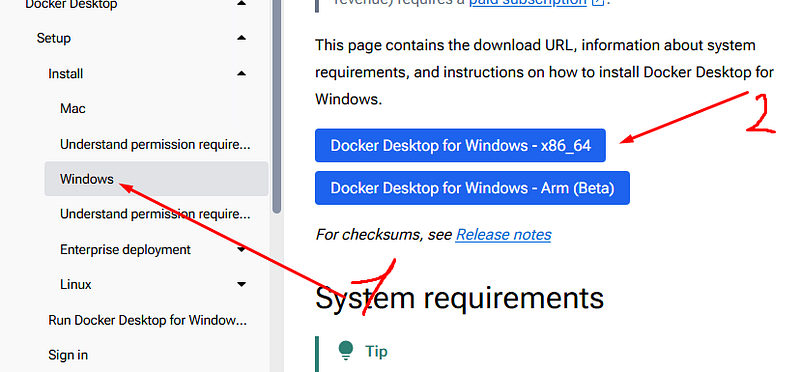Expand the Enterprise deployment arrow
The image size is (800, 372).
click(x=242, y=250)
